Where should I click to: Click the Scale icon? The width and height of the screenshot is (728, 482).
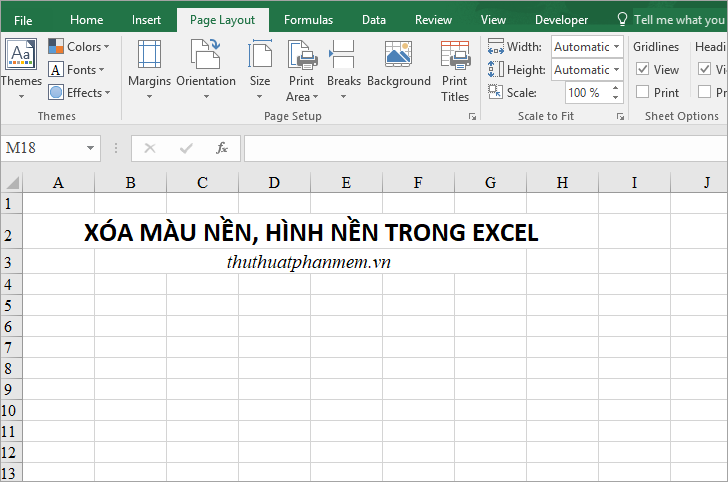coord(496,91)
